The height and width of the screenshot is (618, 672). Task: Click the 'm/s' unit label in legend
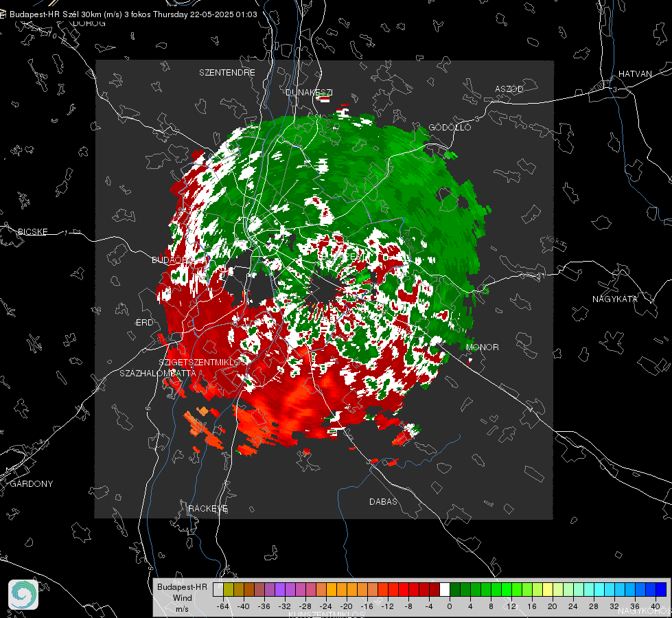click(182, 609)
